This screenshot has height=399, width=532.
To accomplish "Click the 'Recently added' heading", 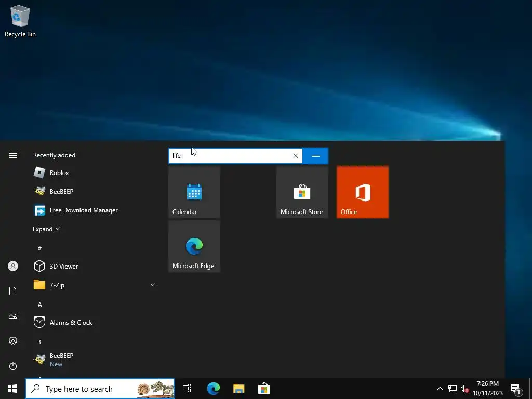I will pos(54,155).
